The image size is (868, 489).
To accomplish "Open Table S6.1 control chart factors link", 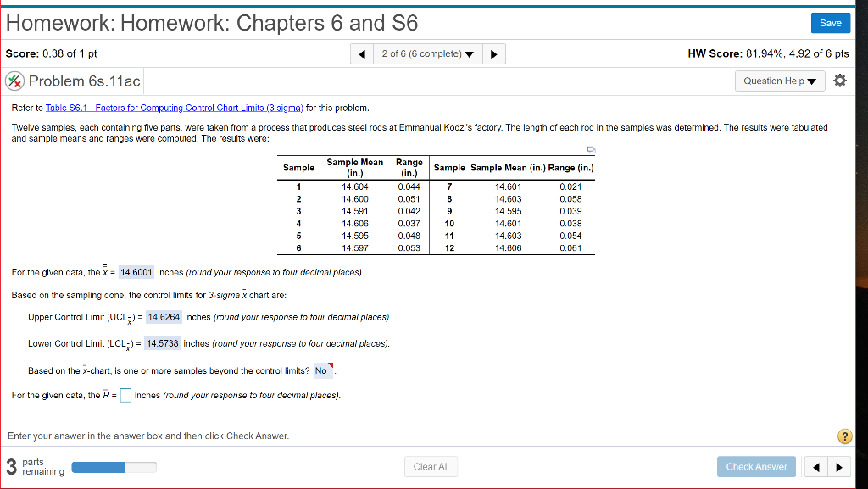I will [175, 108].
